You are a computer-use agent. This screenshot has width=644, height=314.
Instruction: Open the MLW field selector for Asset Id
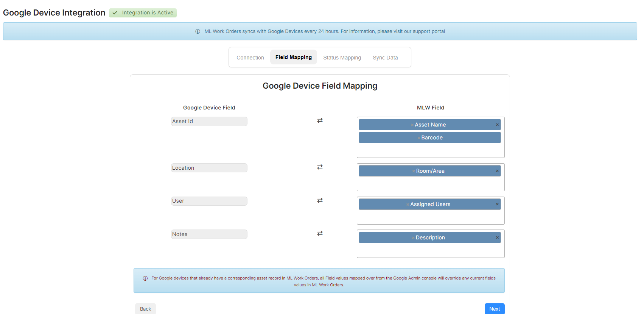(431, 150)
